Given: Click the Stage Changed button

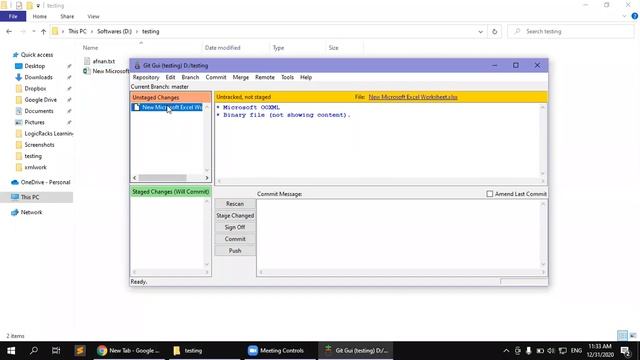Looking at the screenshot, I should (x=235, y=216).
